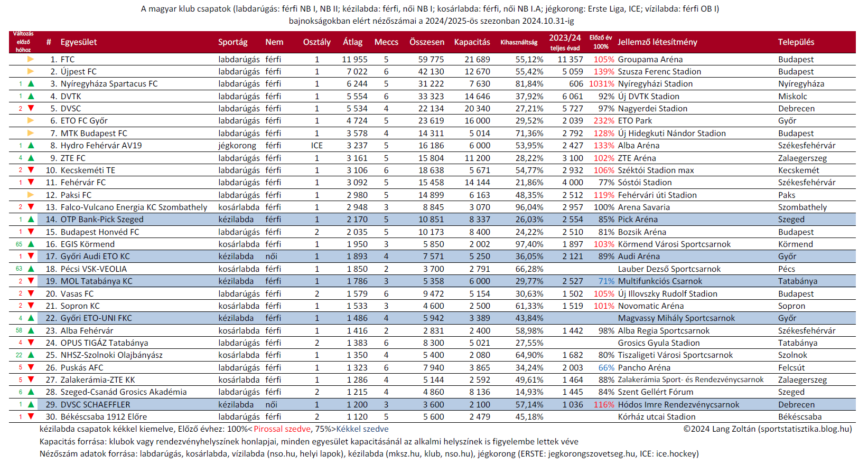Viewport: 868px width, 465px height.
Task: Click the 2023/24 teljes évad header
Action: click(x=565, y=42)
